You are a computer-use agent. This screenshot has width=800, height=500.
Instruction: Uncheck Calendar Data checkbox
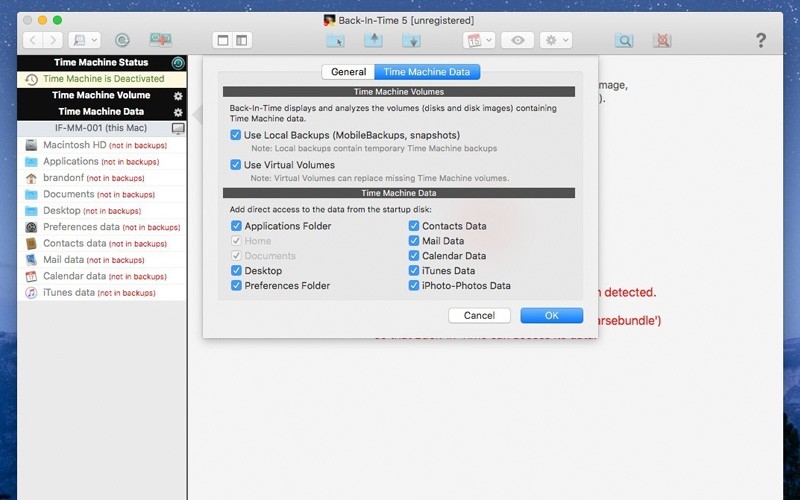coord(414,256)
